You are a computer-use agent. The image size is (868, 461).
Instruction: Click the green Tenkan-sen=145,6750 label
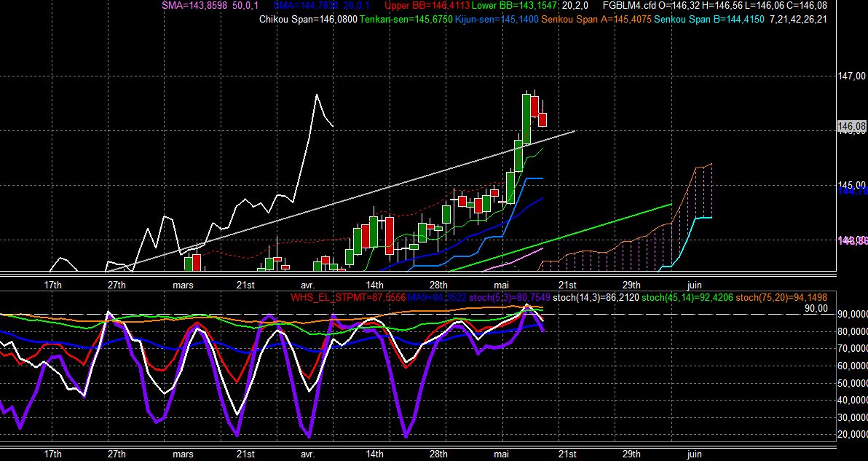click(x=406, y=20)
